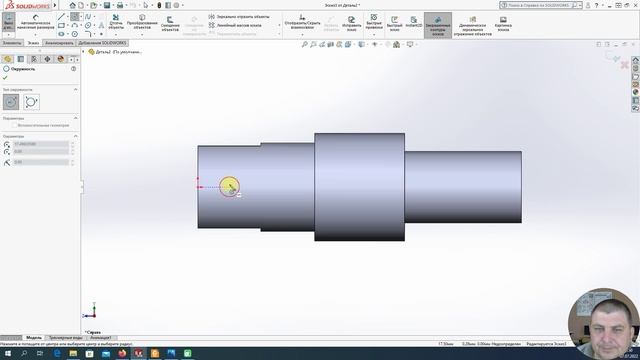Click Dynamic Mirror Entities tool
Screen dimensions: 640x360
click(472, 26)
